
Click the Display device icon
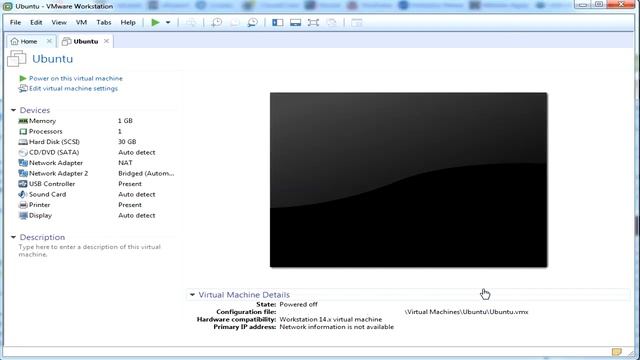(23, 216)
